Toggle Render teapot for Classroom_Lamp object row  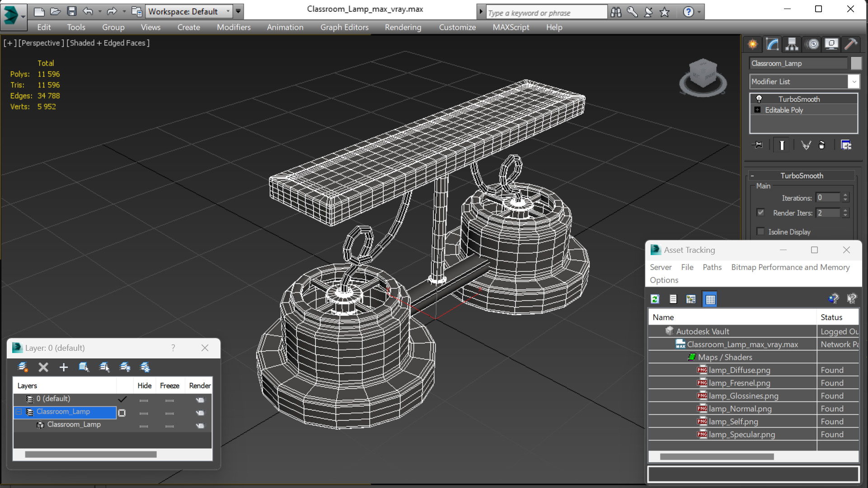[200, 426]
